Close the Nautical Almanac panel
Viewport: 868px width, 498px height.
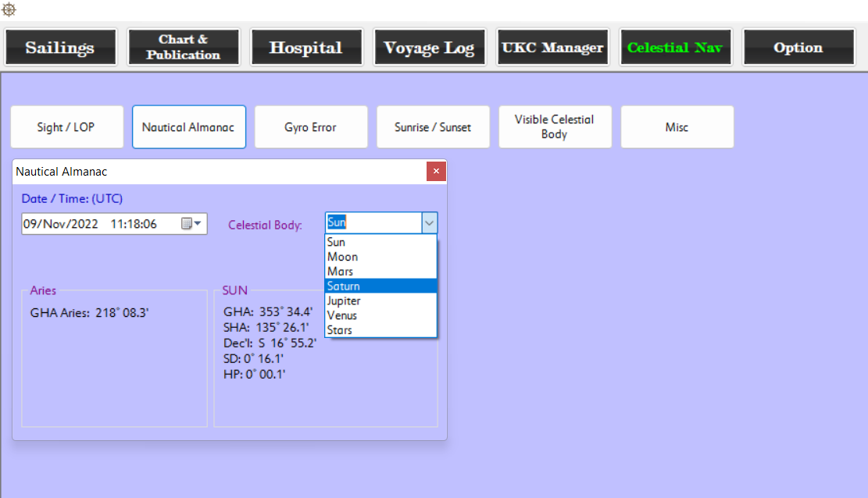tap(436, 171)
